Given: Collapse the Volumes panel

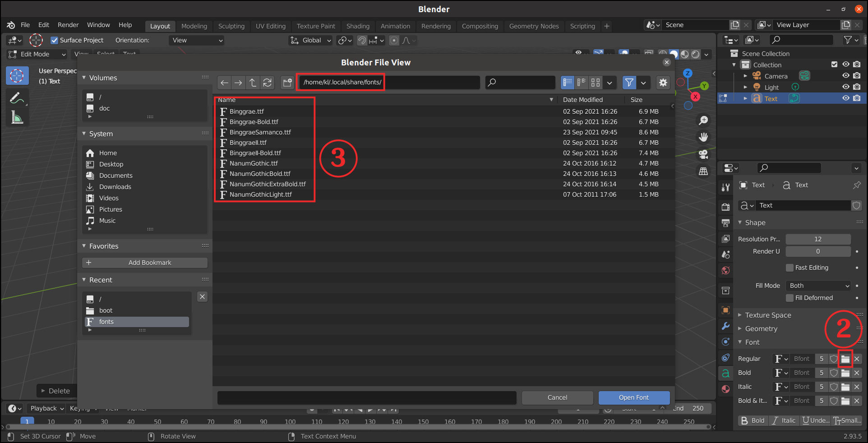Looking at the screenshot, I should [x=84, y=78].
